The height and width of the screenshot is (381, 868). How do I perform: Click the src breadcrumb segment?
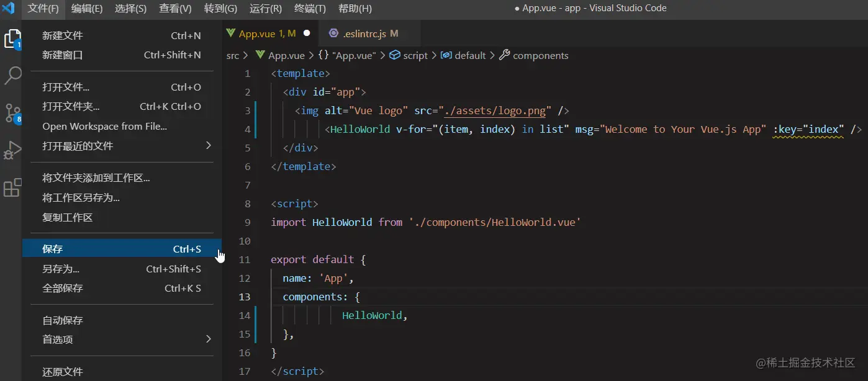pos(232,55)
